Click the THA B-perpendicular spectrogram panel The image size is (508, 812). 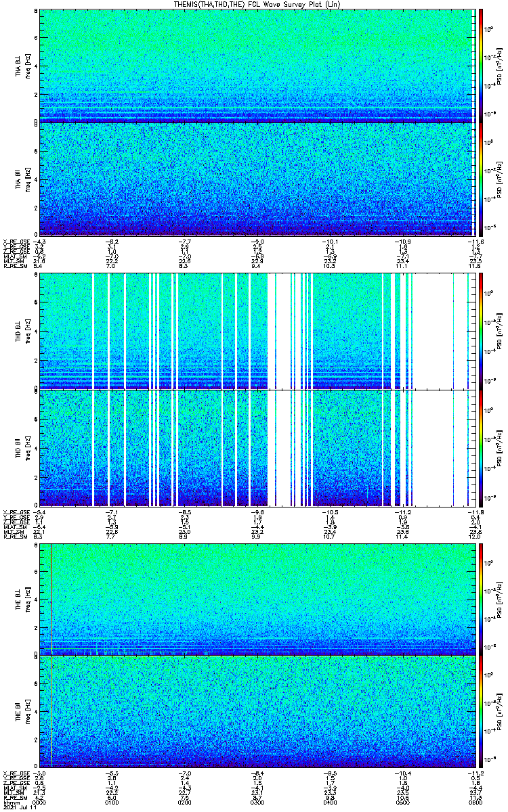click(257, 65)
